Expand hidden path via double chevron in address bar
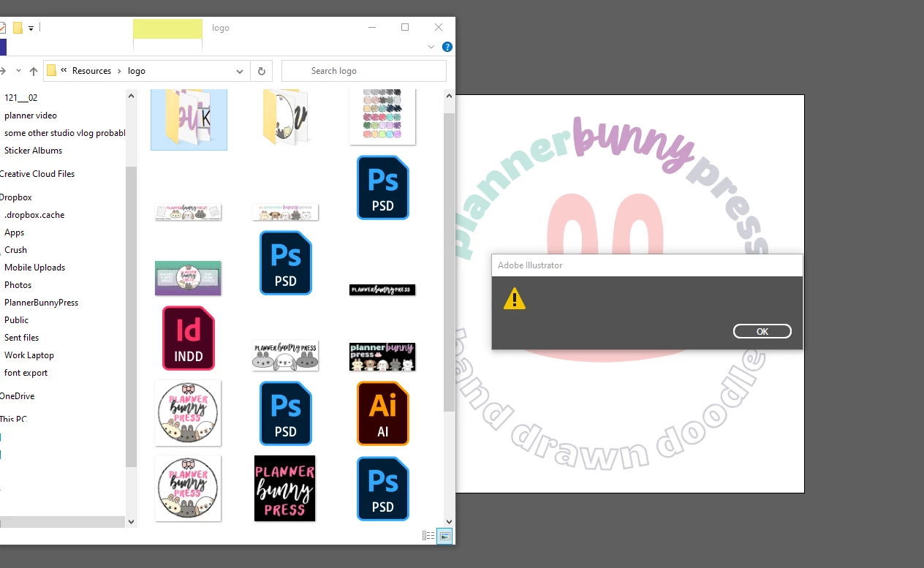This screenshot has height=568, width=924. click(64, 71)
